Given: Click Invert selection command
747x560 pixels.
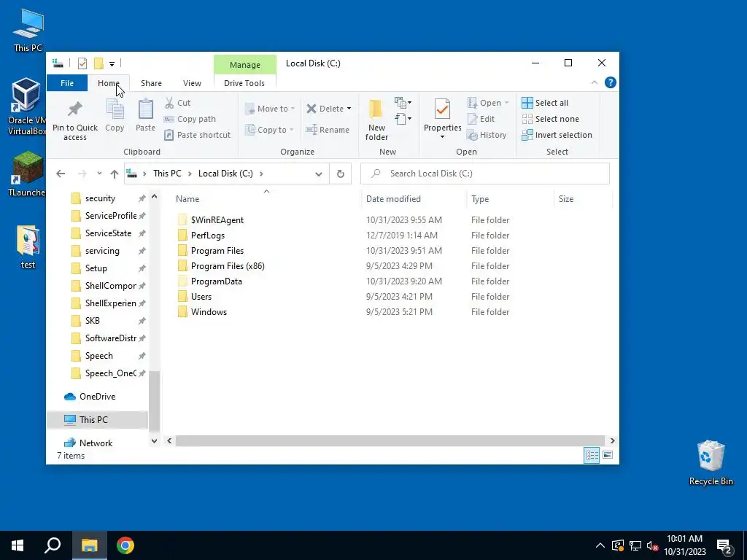Looking at the screenshot, I should point(557,135).
